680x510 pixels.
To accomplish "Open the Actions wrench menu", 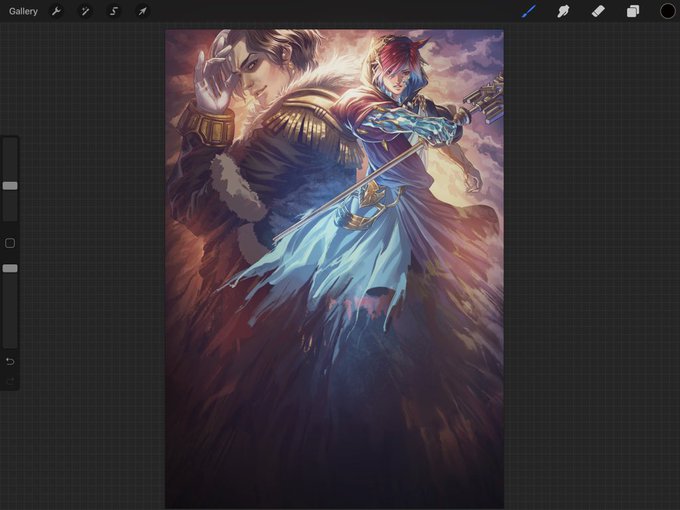I will tap(56, 11).
